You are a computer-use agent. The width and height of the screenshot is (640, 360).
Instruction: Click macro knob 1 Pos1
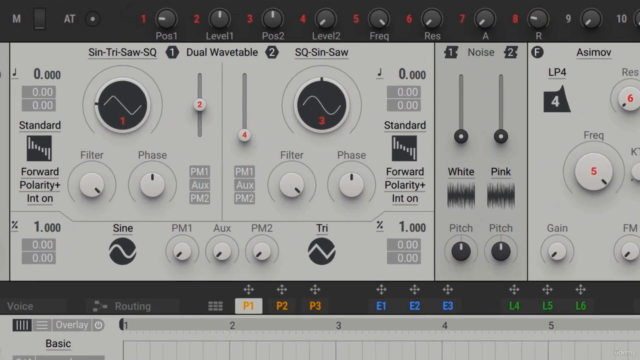[x=166, y=19]
